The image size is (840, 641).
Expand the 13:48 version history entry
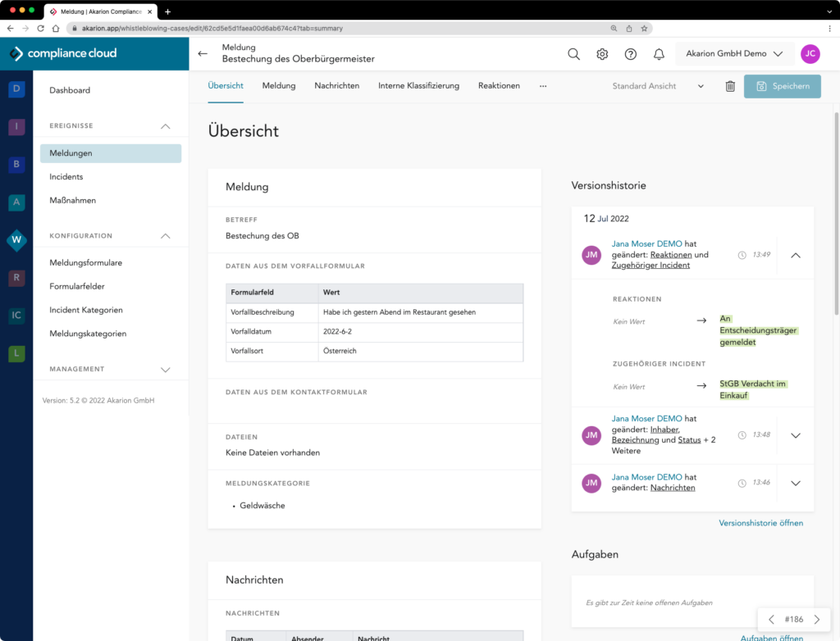coord(795,435)
